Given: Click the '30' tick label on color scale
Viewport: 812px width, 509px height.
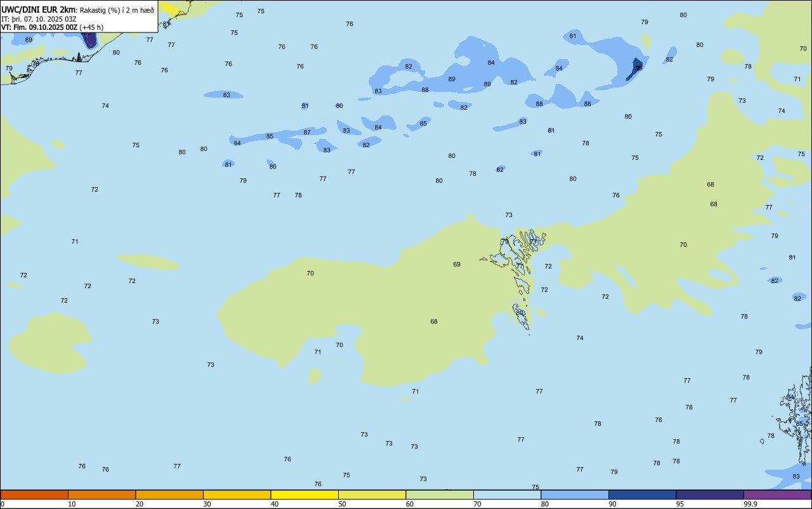Looking at the screenshot, I should tap(207, 504).
